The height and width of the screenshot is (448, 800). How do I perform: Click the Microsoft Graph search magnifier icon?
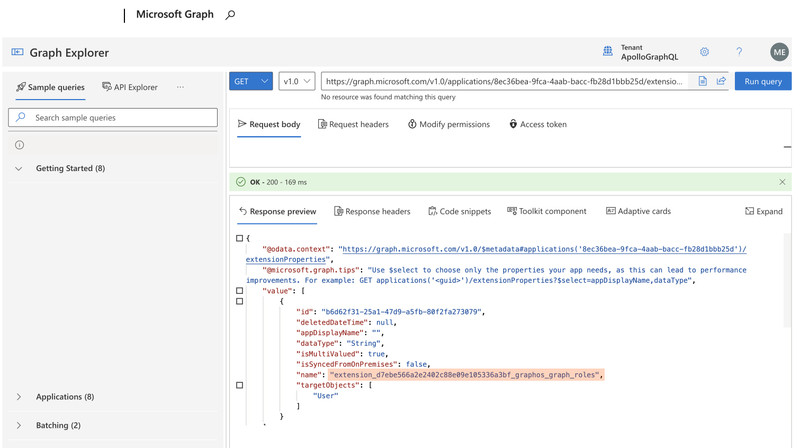pos(230,15)
